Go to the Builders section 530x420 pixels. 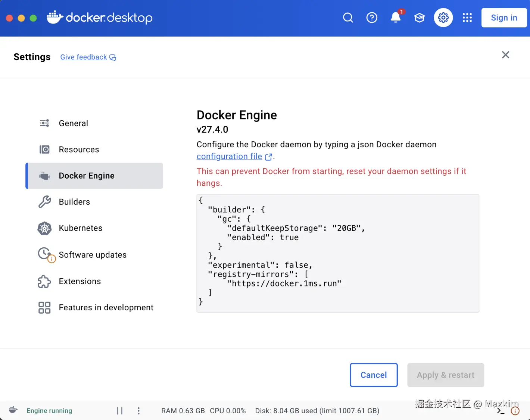(x=94, y=202)
